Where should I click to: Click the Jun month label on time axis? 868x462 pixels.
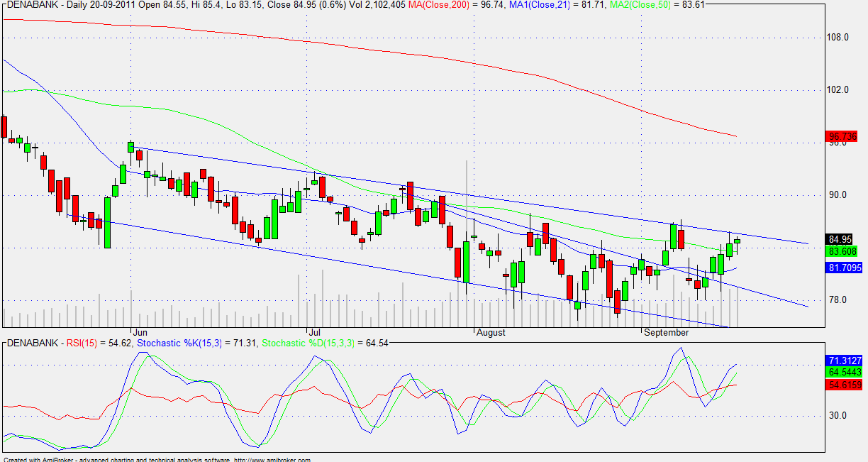click(140, 332)
